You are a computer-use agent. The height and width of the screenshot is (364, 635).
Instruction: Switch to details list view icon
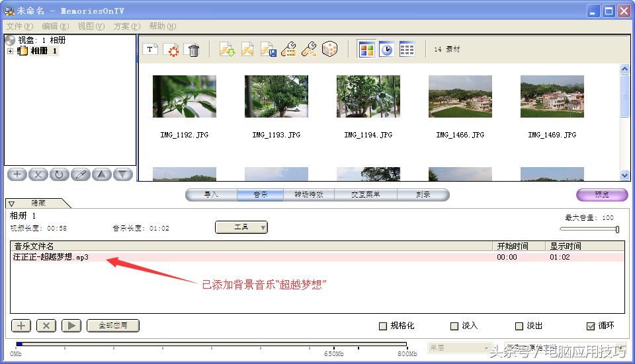coord(407,50)
